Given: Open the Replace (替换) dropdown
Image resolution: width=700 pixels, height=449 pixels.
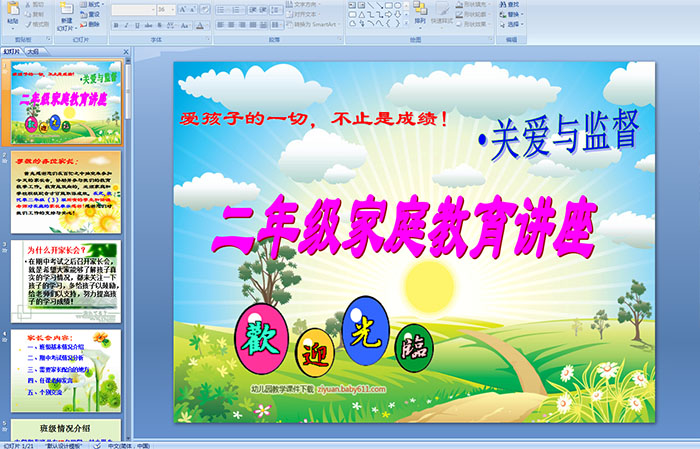Looking at the screenshot, I should pyautogui.click(x=511, y=14).
